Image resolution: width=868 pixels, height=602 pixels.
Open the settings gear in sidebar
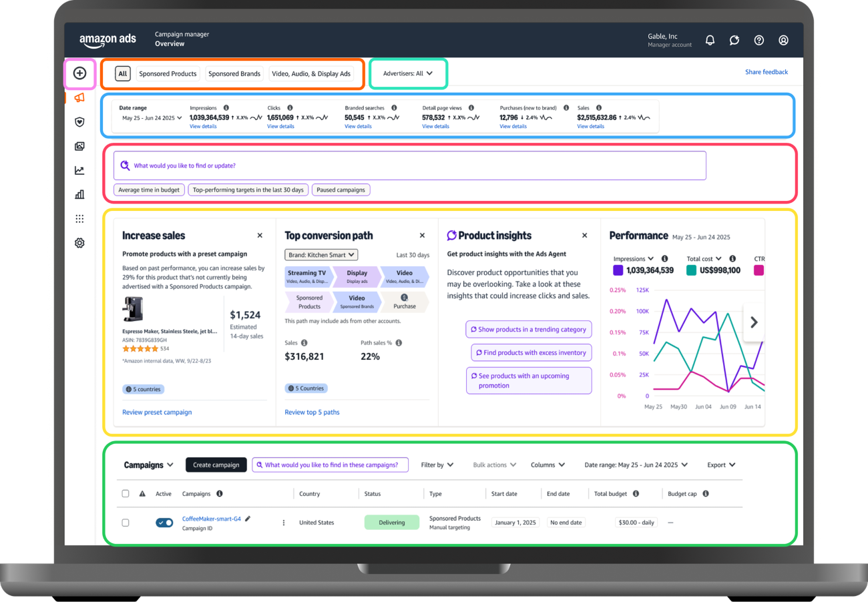[79, 244]
